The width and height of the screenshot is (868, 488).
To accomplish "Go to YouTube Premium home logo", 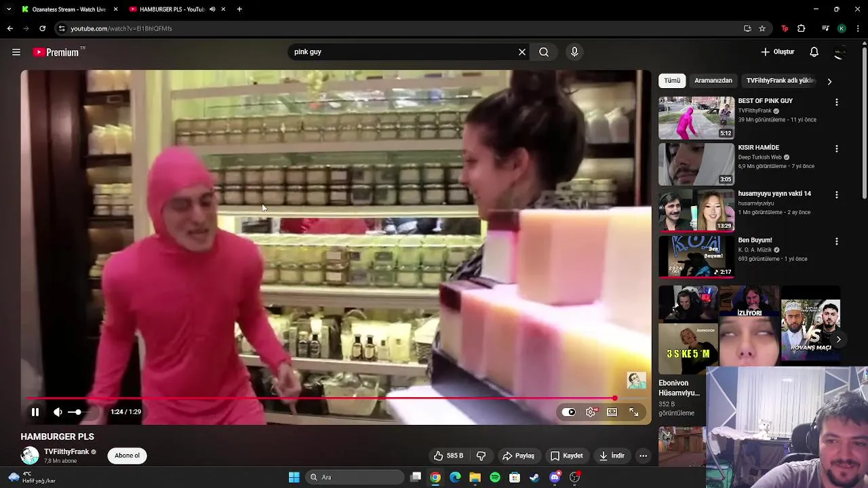I will pyautogui.click(x=56, y=52).
